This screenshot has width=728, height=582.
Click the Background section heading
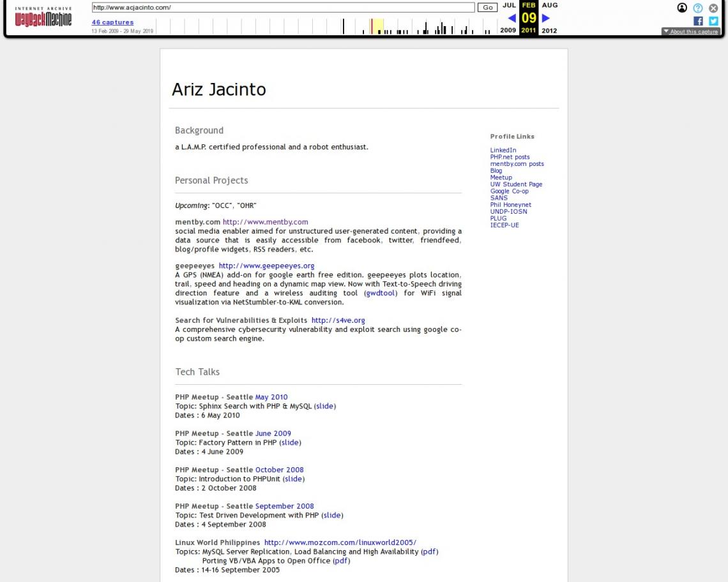(x=199, y=130)
